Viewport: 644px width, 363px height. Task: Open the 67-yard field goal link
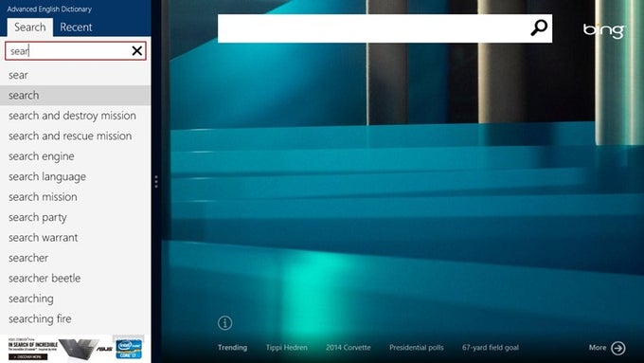tap(491, 348)
